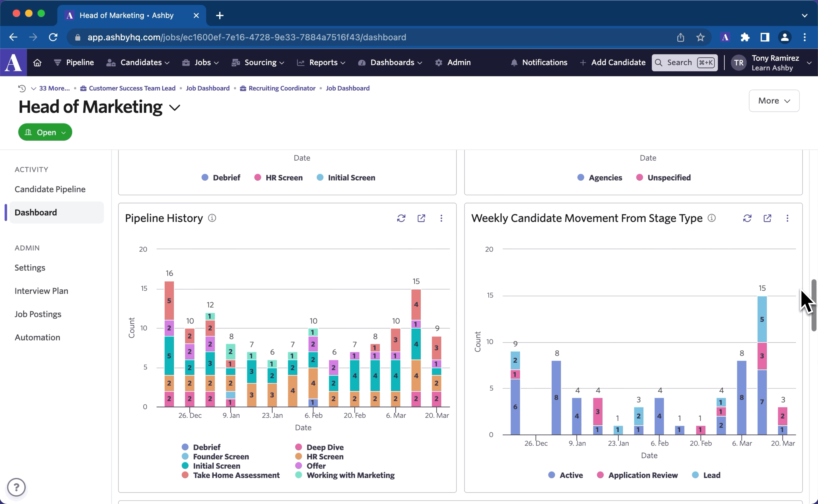Viewport: 818px width, 504px height.
Task: Open Pipeline History three-dot options menu
Action: 441,218
